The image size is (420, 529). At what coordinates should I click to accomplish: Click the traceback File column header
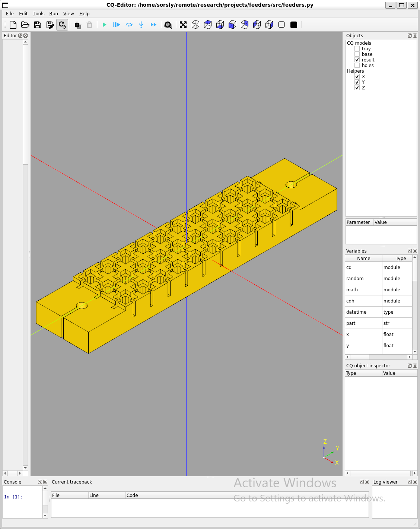coord(70,495)
